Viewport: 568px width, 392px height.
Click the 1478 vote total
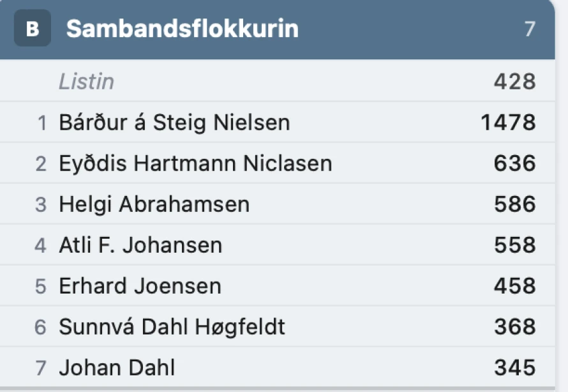508,122
